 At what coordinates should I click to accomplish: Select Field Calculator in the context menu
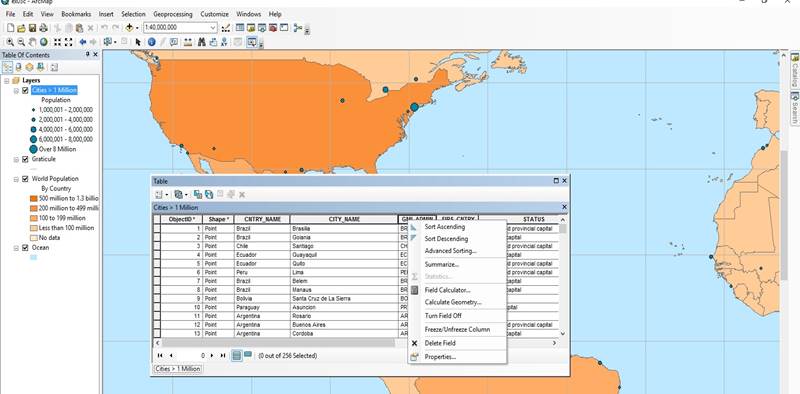click(x=447, y=290)
